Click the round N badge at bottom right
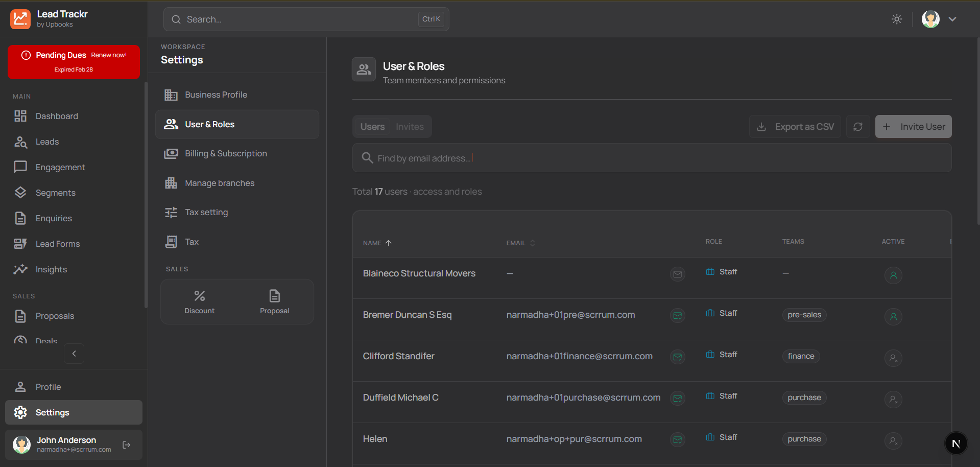This screenshot has width=980, height=467. 956,443
